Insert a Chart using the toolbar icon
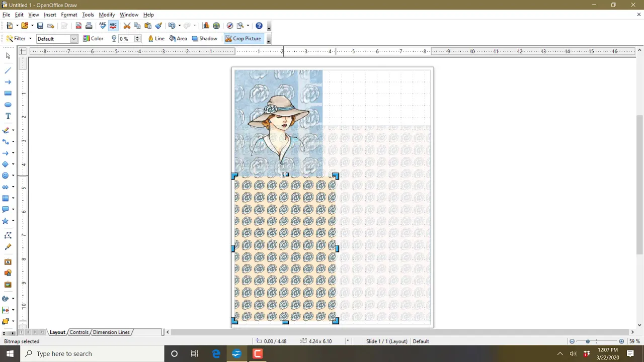This screenshot has height=362, width=644. [x=206, y=26]
